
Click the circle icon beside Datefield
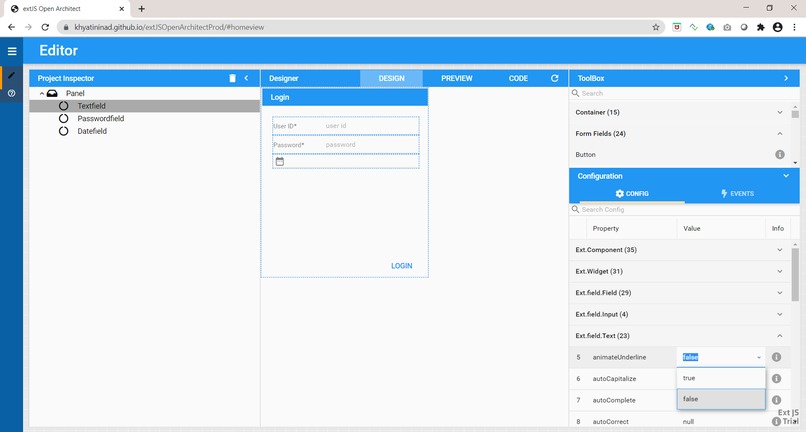pos(63,131)
